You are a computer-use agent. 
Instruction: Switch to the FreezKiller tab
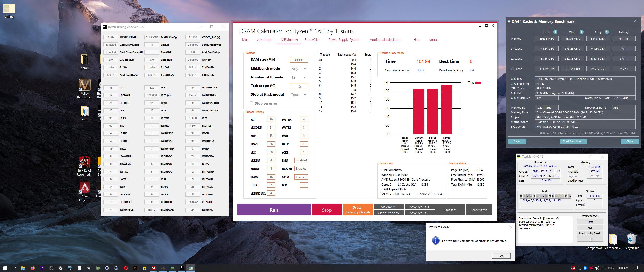[x=312, y=40]
